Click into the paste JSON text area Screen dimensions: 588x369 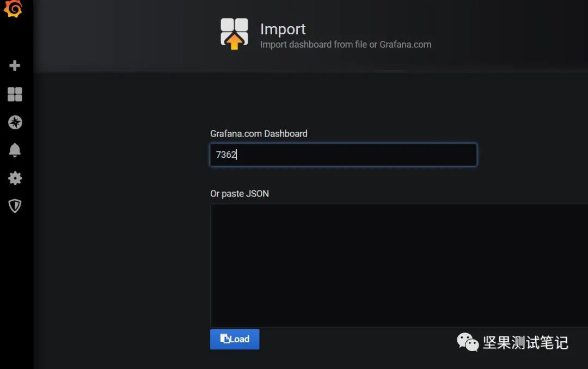coord(399,266)
